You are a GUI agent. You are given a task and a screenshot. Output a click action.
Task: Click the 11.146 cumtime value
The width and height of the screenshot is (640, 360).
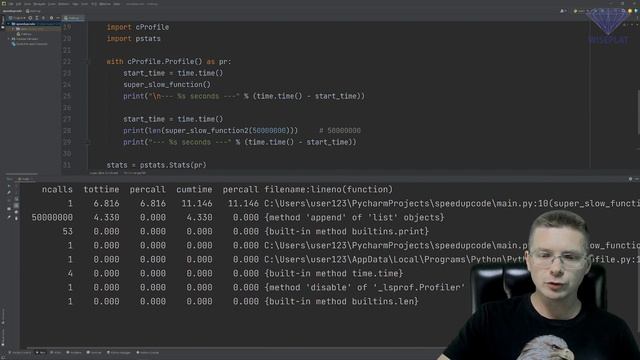click(194, 203)
